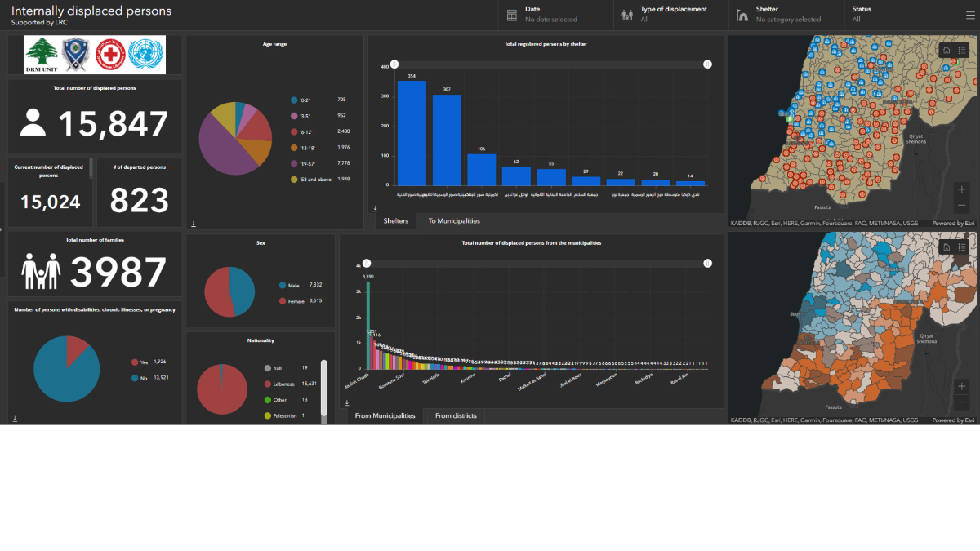
Task: Select the Yes legend entry in disabilities chart
Action: point(149,362)
